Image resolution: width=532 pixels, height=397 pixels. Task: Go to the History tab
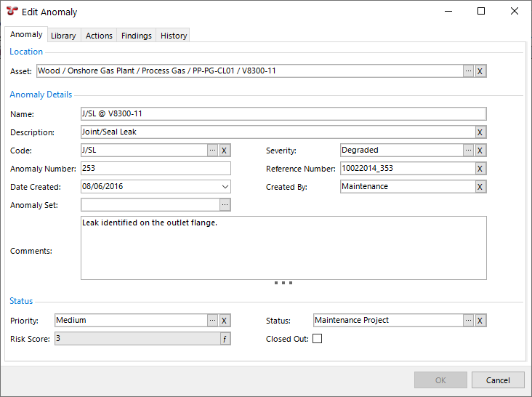(174, 36)
